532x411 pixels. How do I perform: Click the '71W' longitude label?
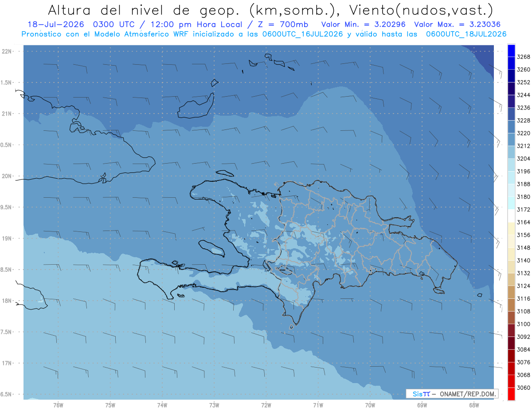pos(318,405)
